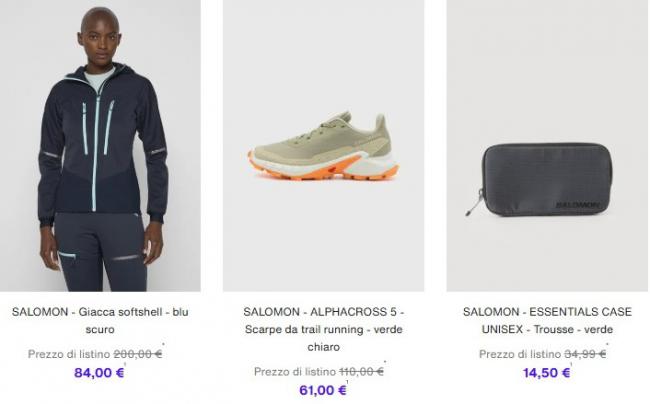The image size is (650, 404).
Task: Click the 'Prezzo di listino' label under the jacket
Action: (x=69, y=354)
